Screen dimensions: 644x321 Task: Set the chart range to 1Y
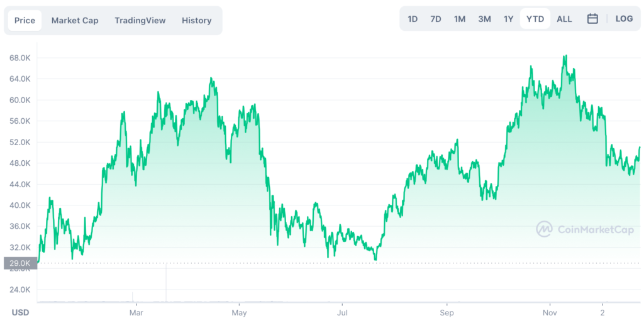click(x=509, y=19)
